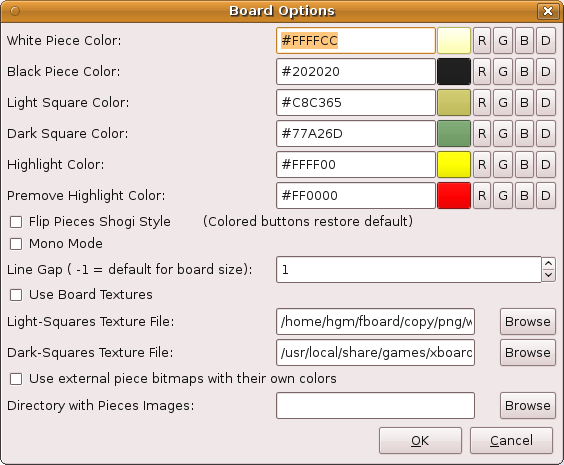The height and width of the screenshot is (465, 564).
Task: Click the green Dark Square Color swatch
Action: coord(454,133)
